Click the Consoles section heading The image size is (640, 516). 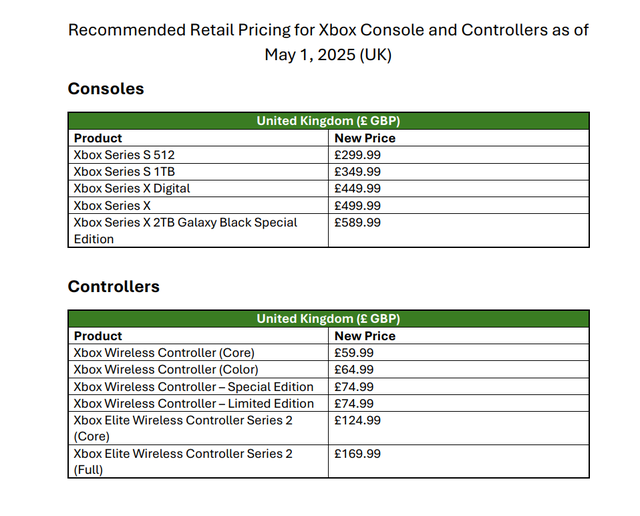point(106,89)
